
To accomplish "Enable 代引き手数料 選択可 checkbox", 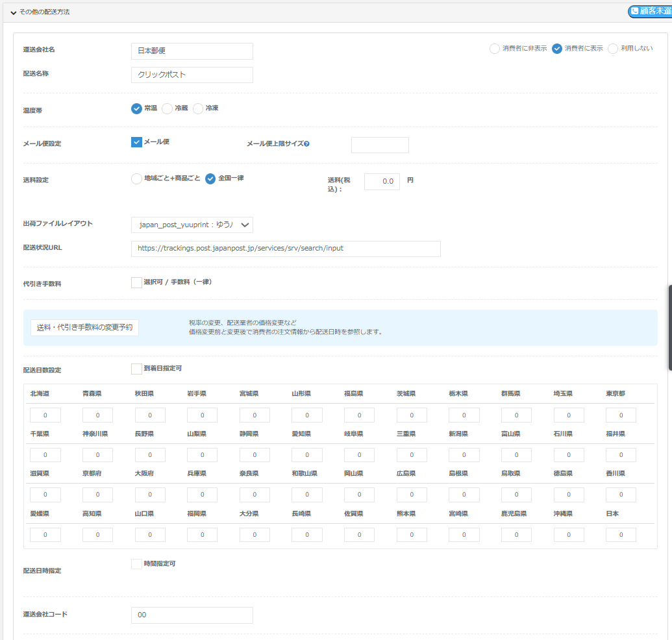I will (136, 282).
